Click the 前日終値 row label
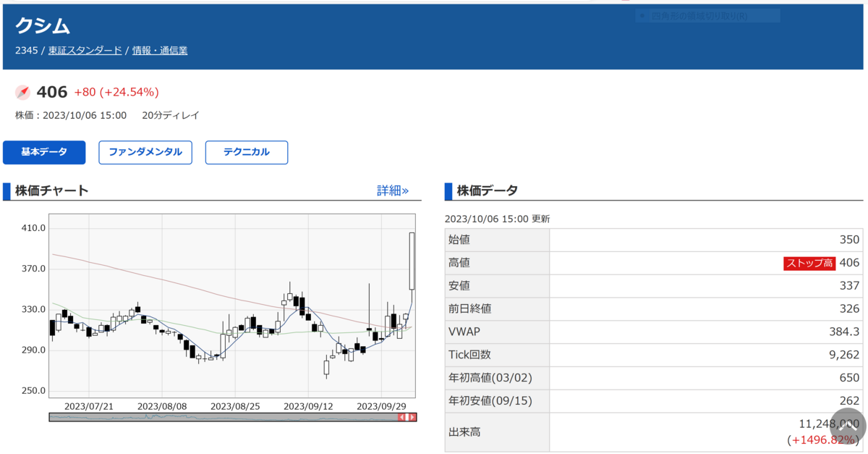 click(x=470, y=309)
